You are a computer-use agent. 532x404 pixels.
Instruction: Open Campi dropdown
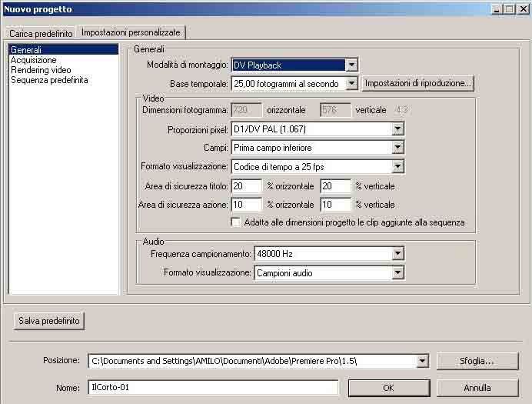coord(318,148)
